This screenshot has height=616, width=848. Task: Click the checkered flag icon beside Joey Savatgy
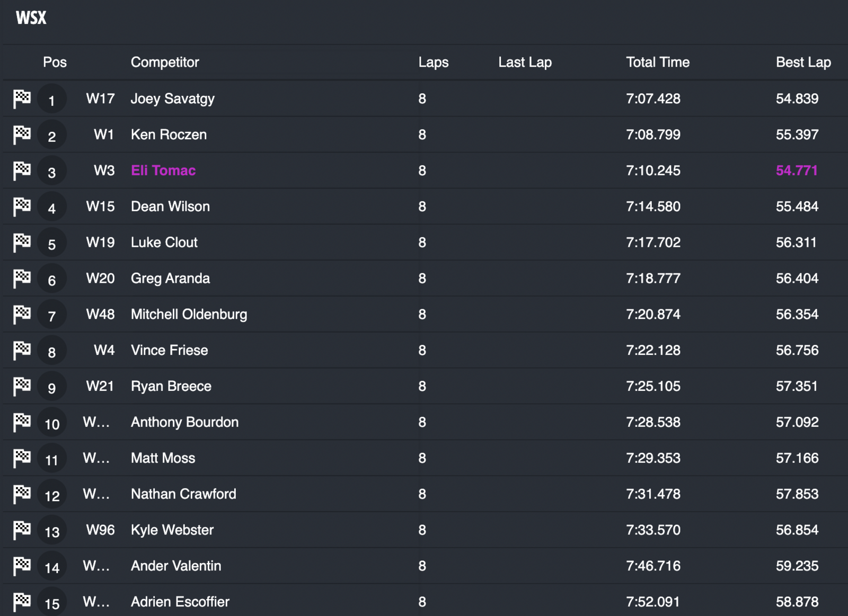[22, 99]
